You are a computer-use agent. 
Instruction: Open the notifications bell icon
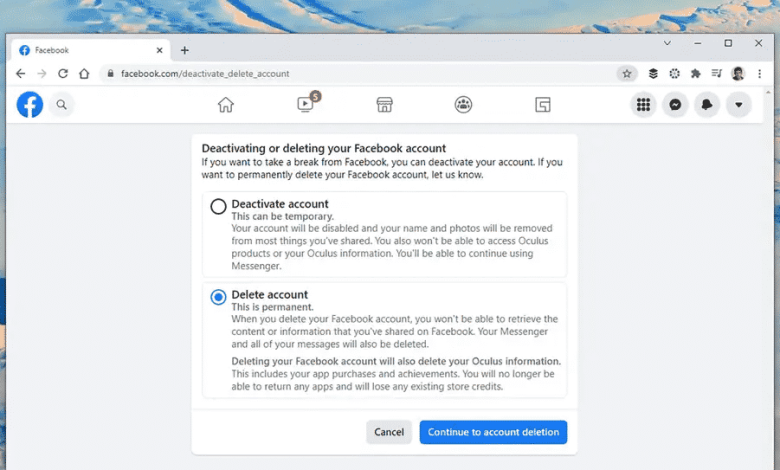click(707, 104)
